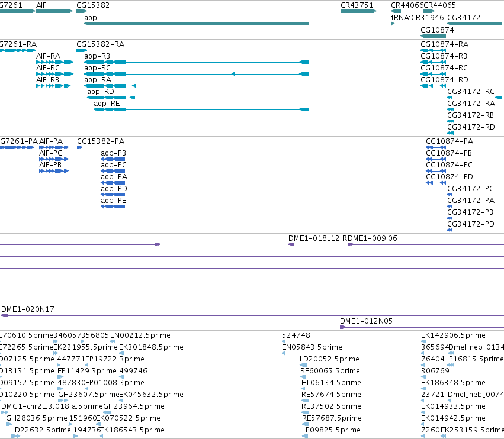
Task: Select the CG10874 gene label
Action: click(x=437, y=30)
